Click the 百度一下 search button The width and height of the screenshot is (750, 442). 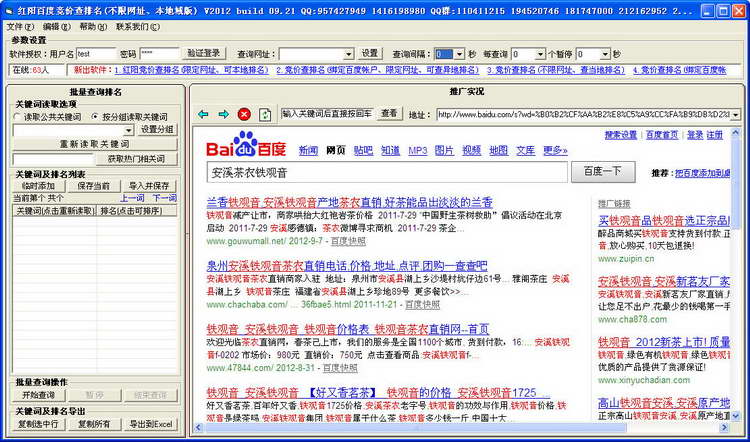click(603, 172)
